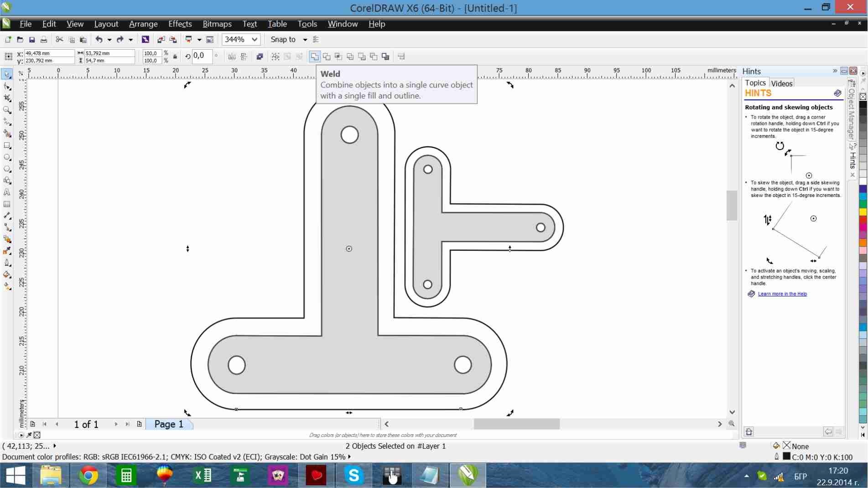This screenshot has height=488, width=868.
Task: Select the Ellipse tool
Action: click(7, 157)
